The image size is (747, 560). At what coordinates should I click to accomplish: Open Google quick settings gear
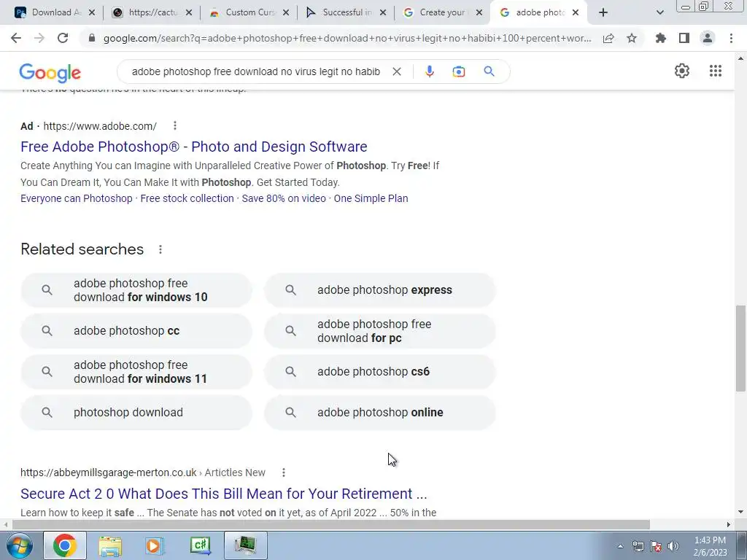(682, 71)
